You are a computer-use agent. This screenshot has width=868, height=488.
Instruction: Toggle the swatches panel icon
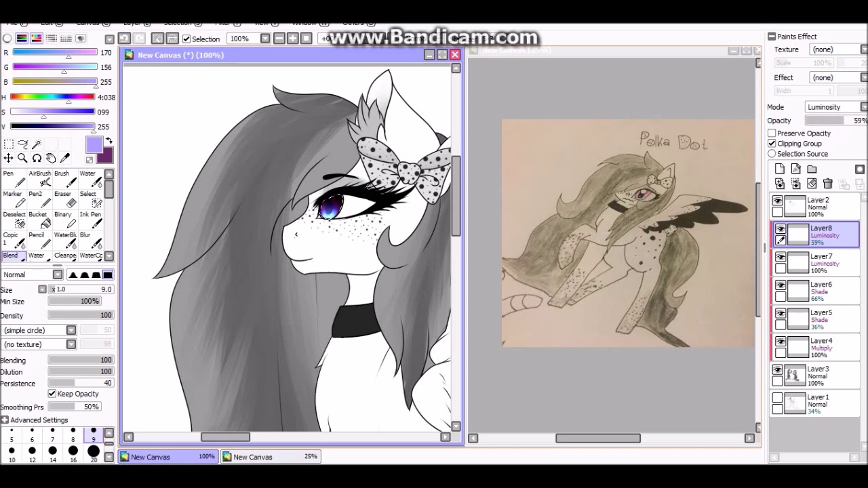pos(66,39)
